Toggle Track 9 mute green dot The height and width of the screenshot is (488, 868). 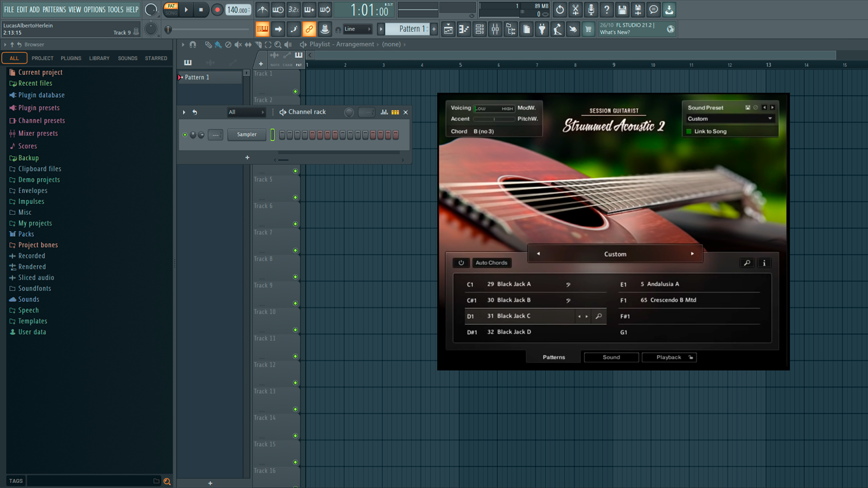pyautogui.click(x=295, y=304)
